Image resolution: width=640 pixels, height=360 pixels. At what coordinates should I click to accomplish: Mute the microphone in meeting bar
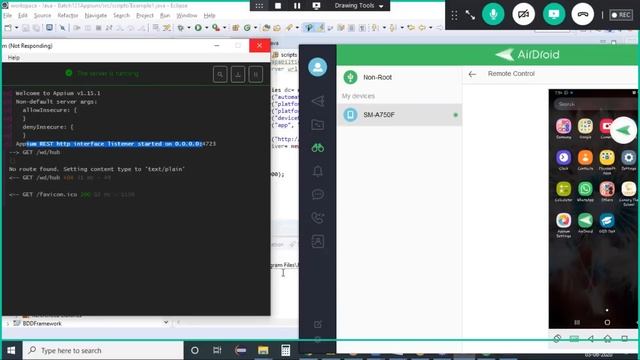pyautogui.click(x=493, y=14)
